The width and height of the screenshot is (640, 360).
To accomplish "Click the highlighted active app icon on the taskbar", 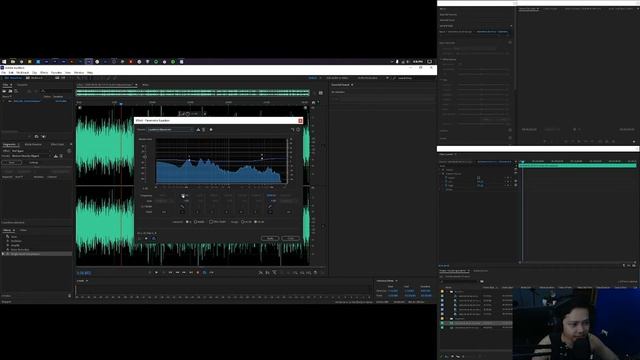I will click(x=89, y=62).
